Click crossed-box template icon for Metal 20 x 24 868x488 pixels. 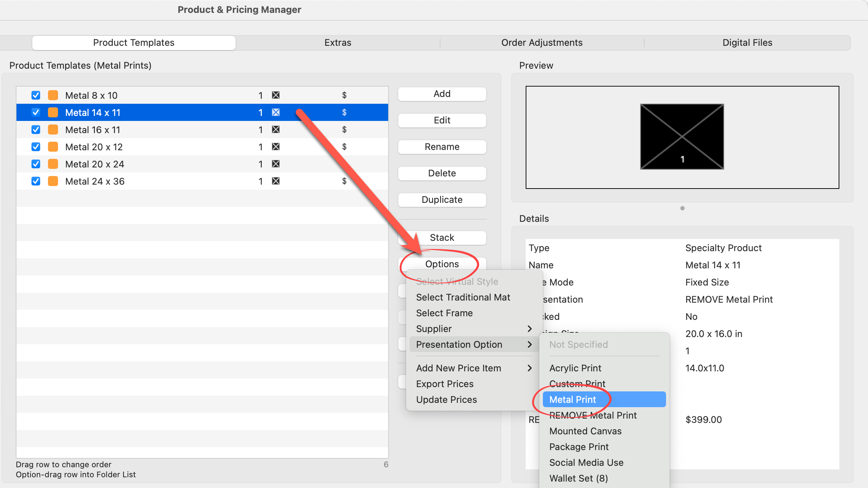click(275, 164)
